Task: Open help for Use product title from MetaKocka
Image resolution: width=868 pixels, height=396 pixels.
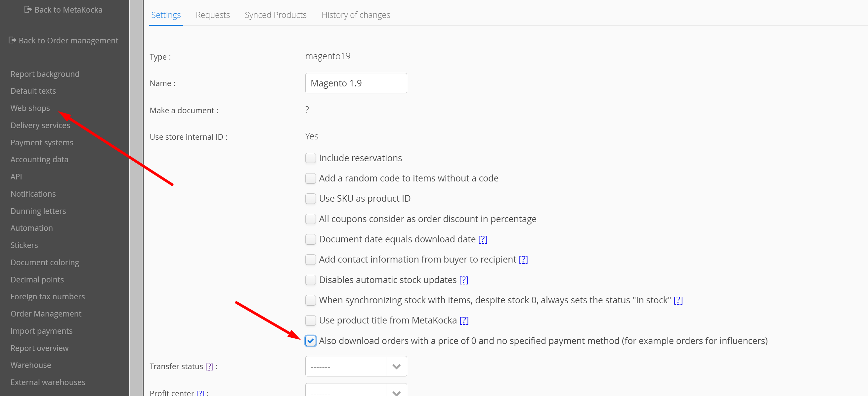Action: point(464,321)
